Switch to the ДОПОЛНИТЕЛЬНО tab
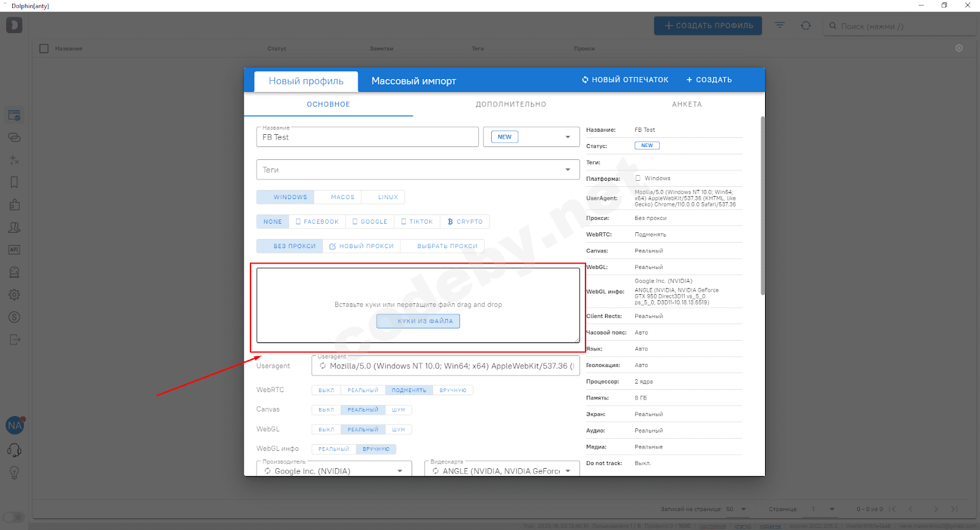This screenshot has width=980, height=530. (511, 104)
